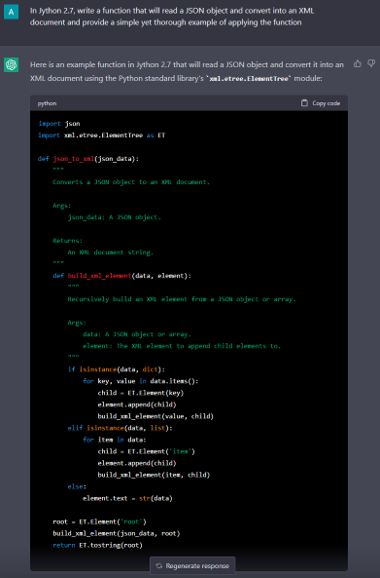The height and width of the screenshot is (578, 380).
Task: Click the 'python' language label
Action: click(47, 103)
